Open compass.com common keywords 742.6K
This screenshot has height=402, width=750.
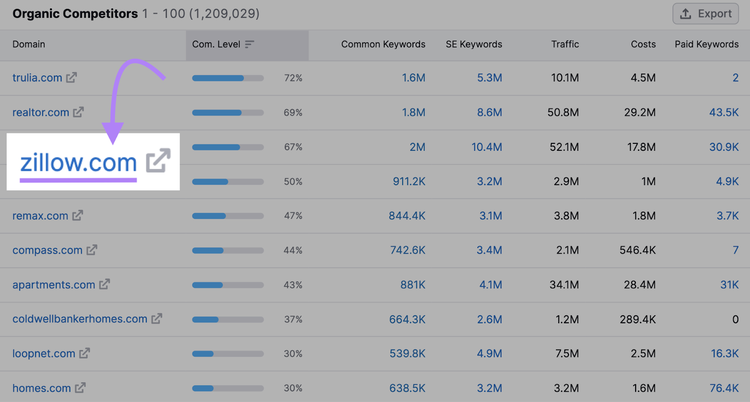[x=408, y=250]
